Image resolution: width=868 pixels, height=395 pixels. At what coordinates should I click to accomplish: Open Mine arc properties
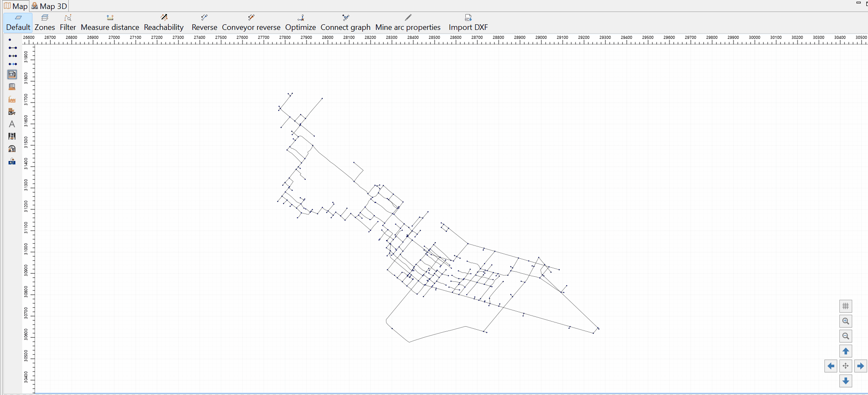[408, 23]
